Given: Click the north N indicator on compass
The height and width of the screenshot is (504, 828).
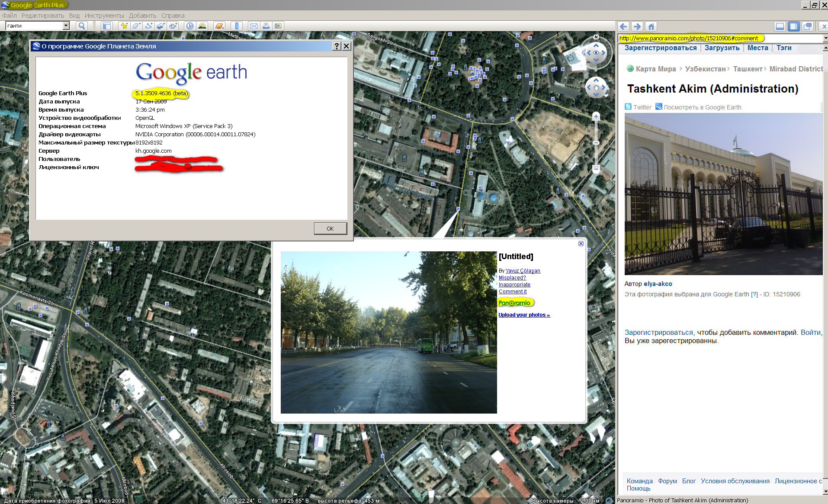Looking at the screenshot, I should [x=596, y=37].
